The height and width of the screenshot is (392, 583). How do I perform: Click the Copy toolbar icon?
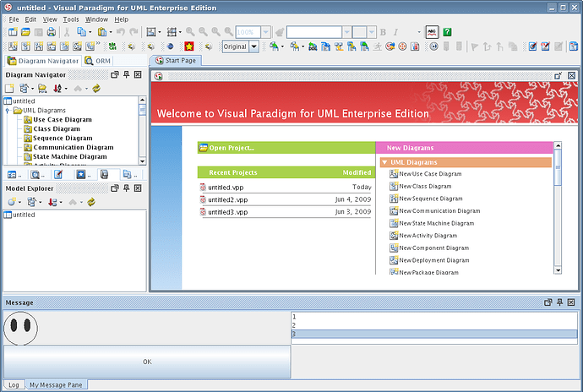(80, 32)
